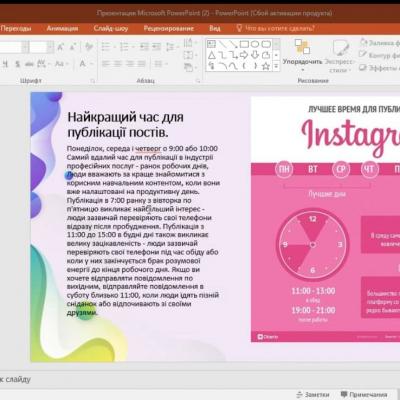Toggle bulleted list

click(x=107, y=47)
